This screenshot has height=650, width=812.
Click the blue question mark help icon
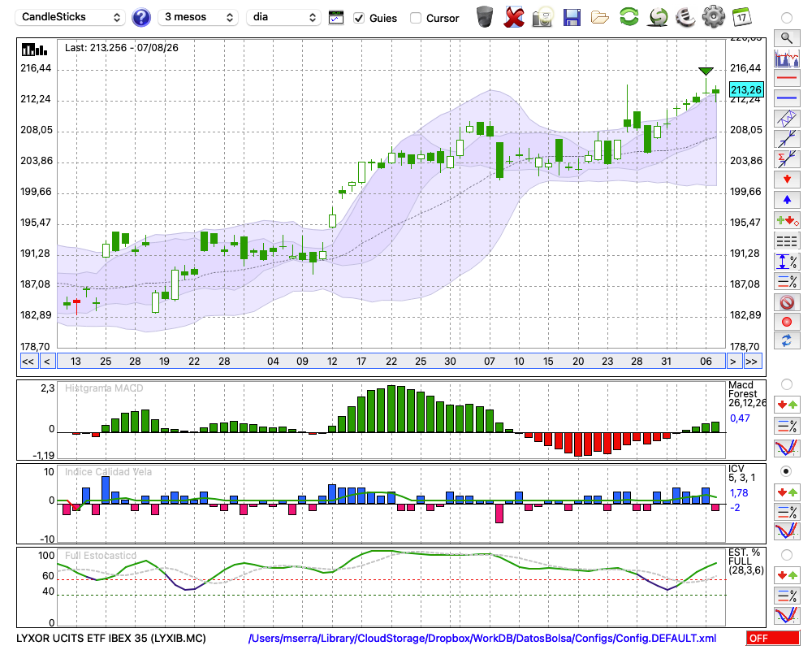coord(140,17)
